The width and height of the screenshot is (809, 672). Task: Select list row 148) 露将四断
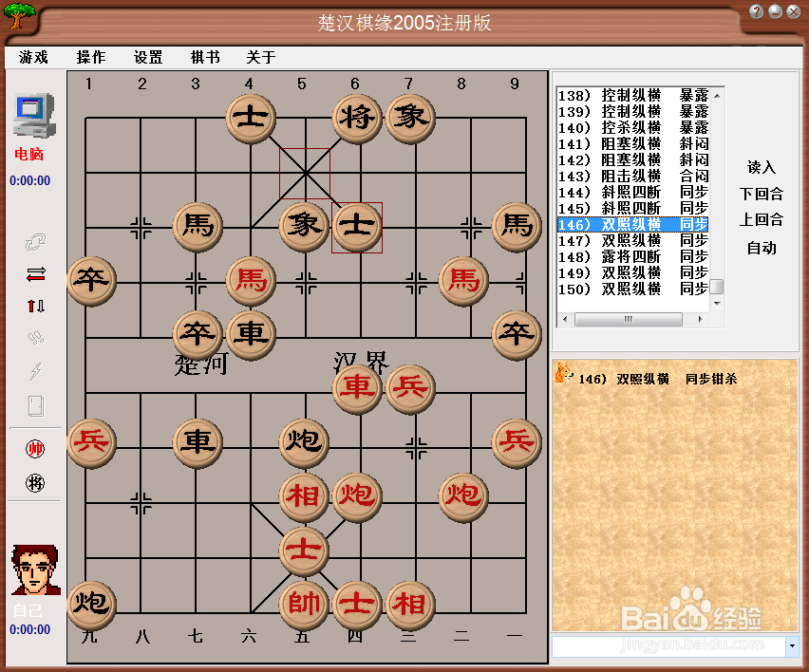(x=633, y=256)
